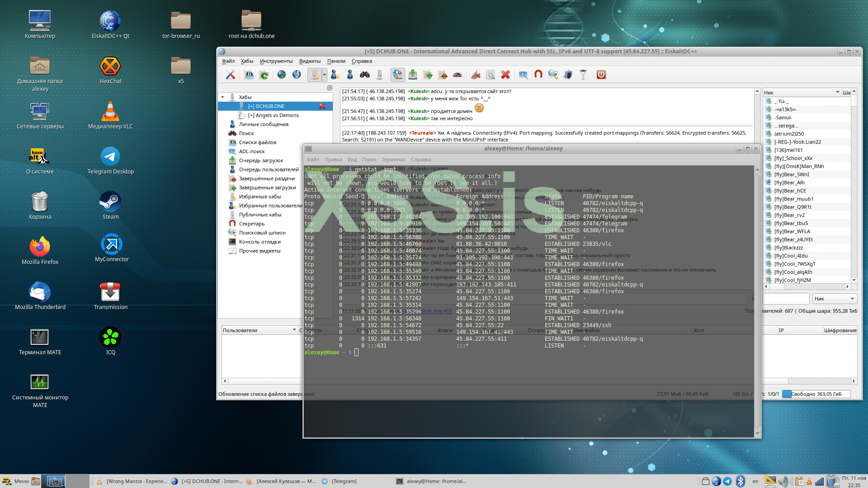This screenshot has width=868, height=488.
Task: Open the download queue toolbar icon
Action: pyautogui.click(x=413, y=75)
